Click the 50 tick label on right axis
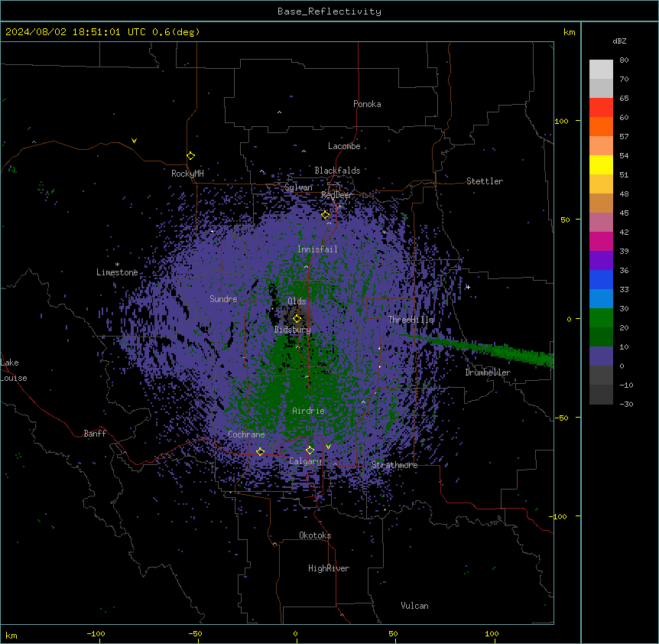The image size is (659, 644). (565, 220)
